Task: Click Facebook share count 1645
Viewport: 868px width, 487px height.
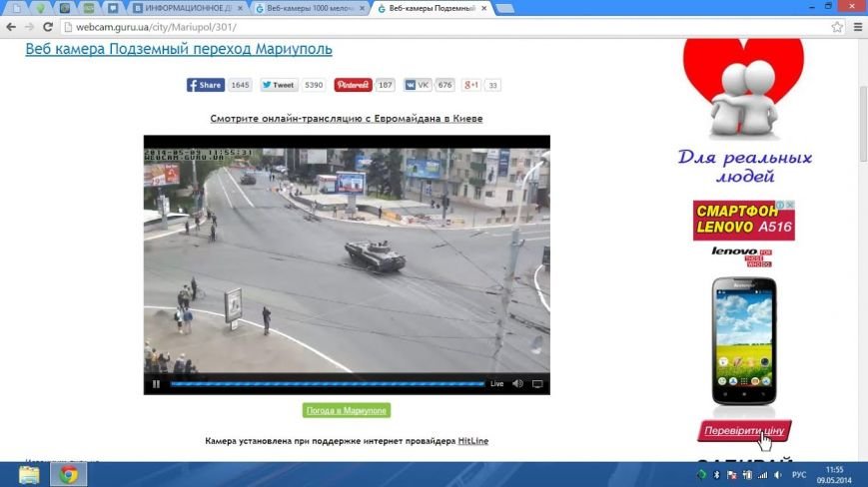Action: [240, 85]
